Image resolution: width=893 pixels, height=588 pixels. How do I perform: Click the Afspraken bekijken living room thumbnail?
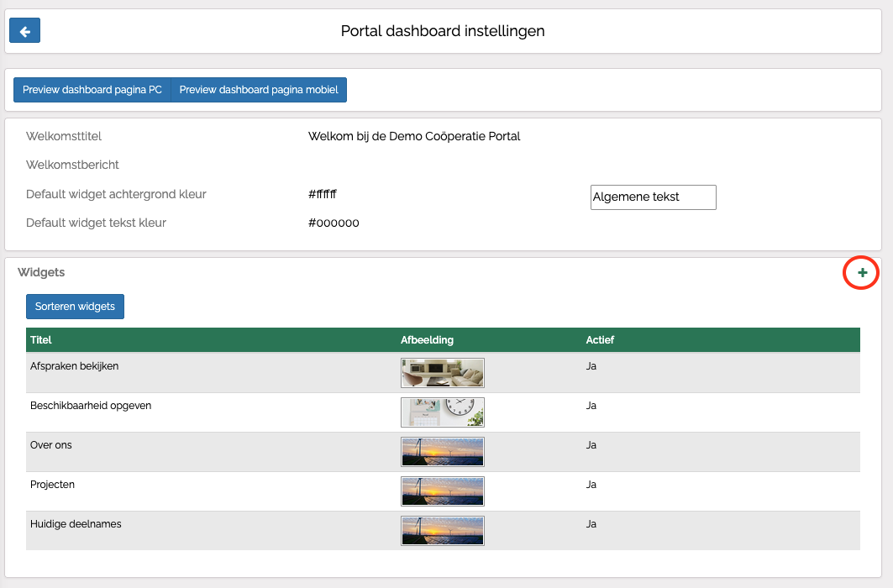[442, 373]
